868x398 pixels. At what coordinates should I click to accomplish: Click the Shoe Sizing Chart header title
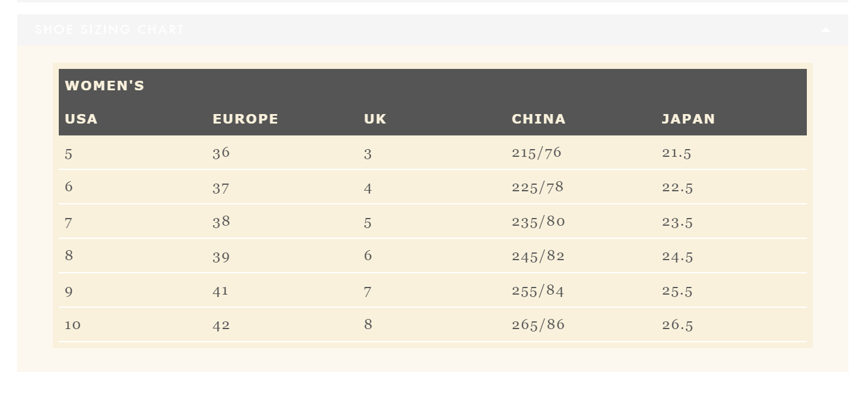coord(110,30)
